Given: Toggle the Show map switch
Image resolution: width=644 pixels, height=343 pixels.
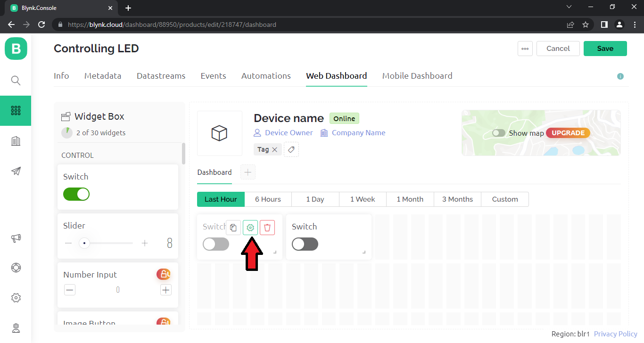Looking at the screenshot, I should (x=499, y=133).
